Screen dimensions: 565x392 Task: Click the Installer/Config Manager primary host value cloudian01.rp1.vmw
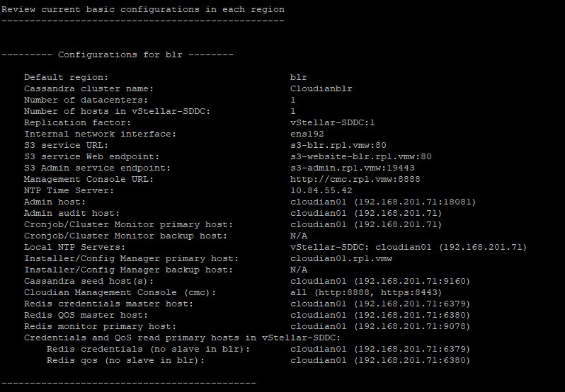coord(341,258)
